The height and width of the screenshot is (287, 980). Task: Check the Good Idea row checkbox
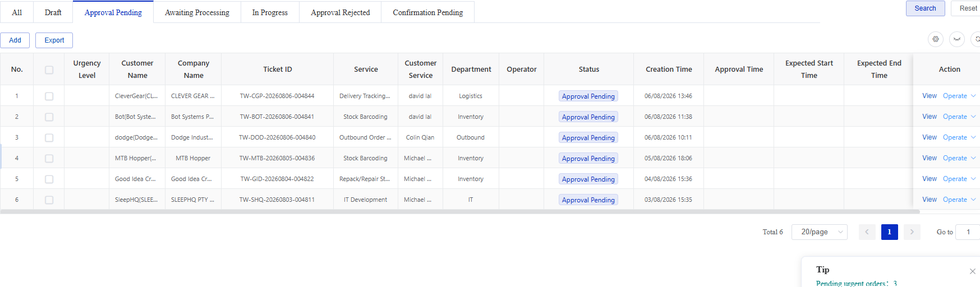coord(49,179)
